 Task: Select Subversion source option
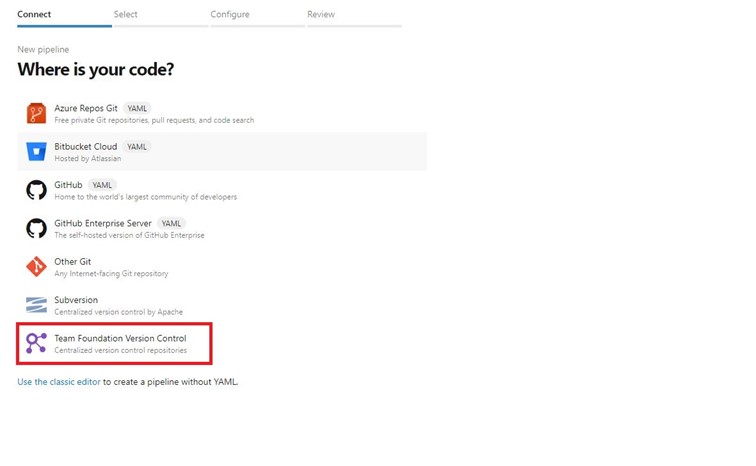[x=222, y=305]
